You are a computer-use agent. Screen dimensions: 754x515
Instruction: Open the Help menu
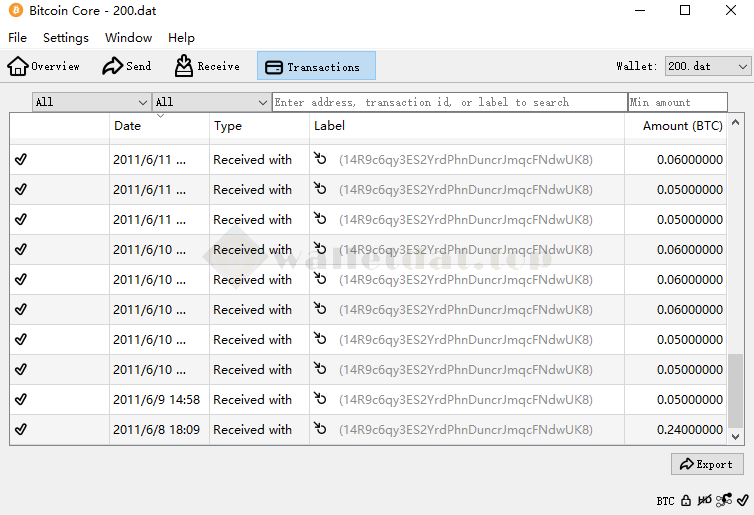[181, 38]
